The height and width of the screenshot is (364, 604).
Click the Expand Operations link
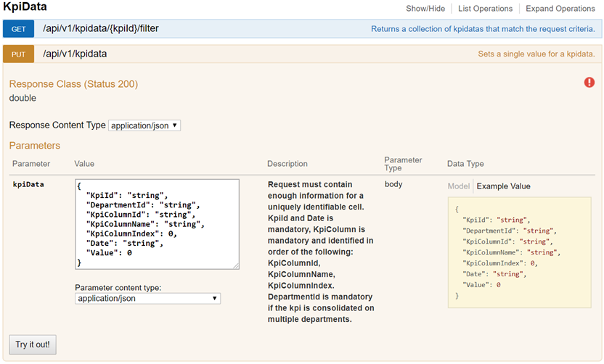[x=560, y=9]
